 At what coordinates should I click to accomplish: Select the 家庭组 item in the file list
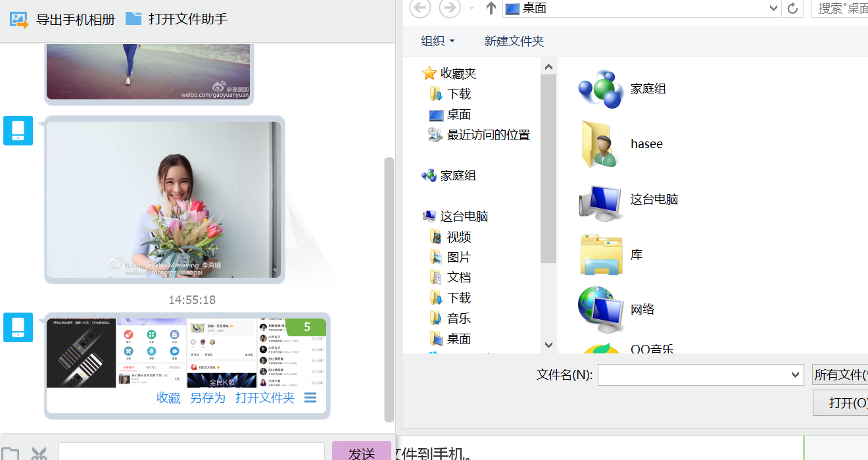622,89
